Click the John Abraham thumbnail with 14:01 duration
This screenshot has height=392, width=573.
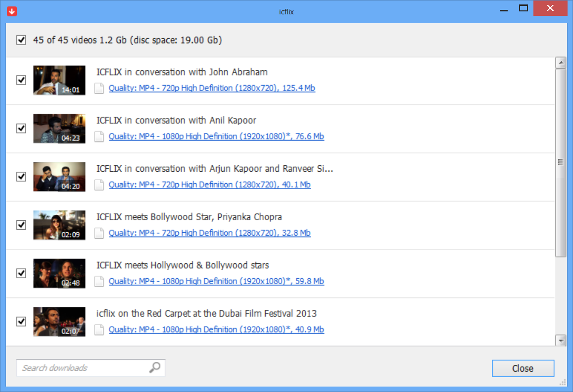click(x=59, y=81)
